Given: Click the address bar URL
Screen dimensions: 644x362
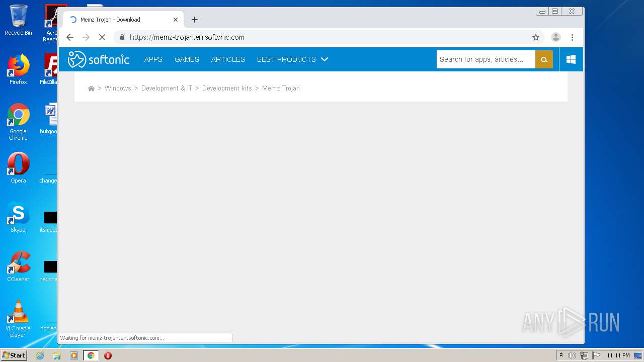Looking at the screenshot, I should (187, 37).
